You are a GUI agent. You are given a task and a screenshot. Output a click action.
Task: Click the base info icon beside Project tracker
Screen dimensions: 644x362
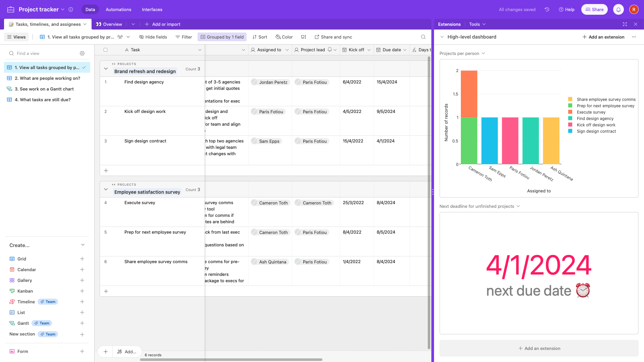click(x=71, y=9)
